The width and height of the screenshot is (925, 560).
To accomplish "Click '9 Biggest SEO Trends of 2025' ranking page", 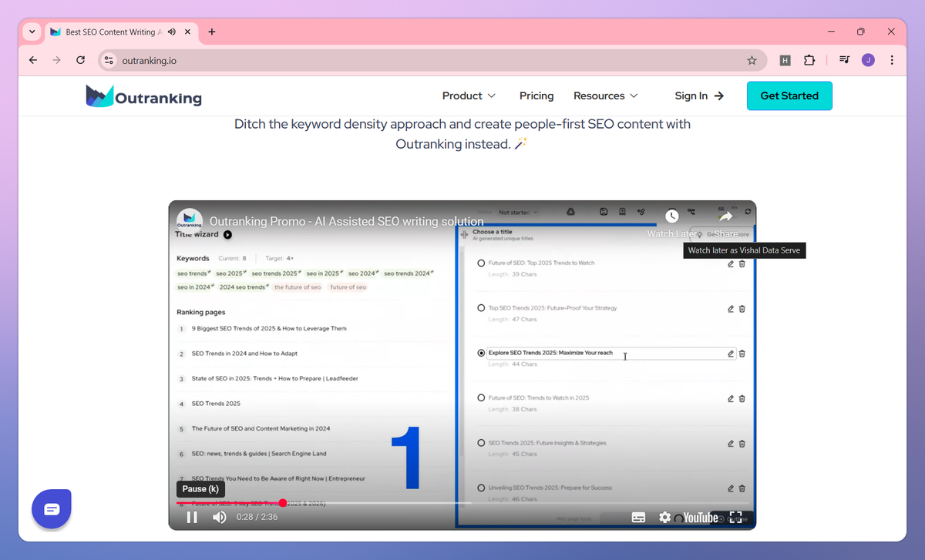I will coord(269,329).
